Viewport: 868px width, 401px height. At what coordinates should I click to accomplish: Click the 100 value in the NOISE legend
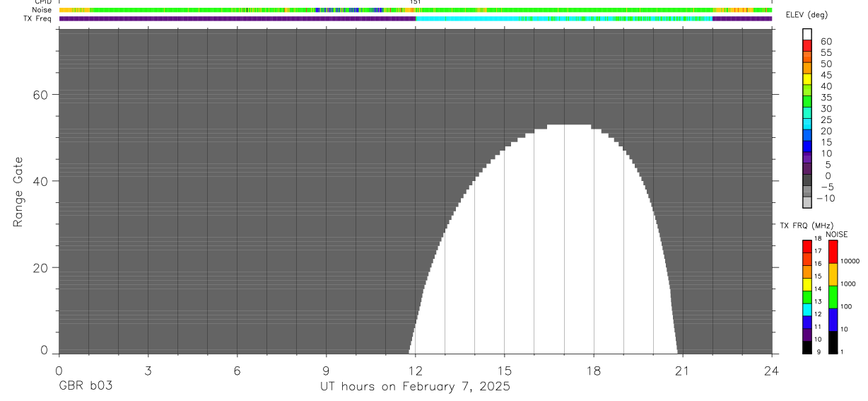[846, 306]
